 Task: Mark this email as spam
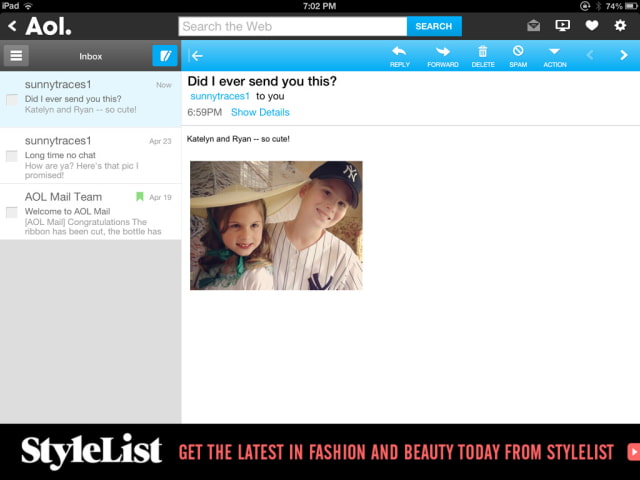(518, 56)
